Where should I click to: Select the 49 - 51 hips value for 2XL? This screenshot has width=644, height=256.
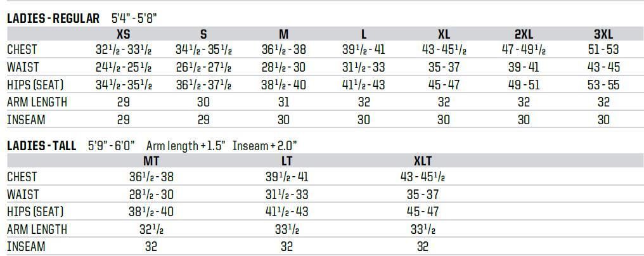(524, 85)
